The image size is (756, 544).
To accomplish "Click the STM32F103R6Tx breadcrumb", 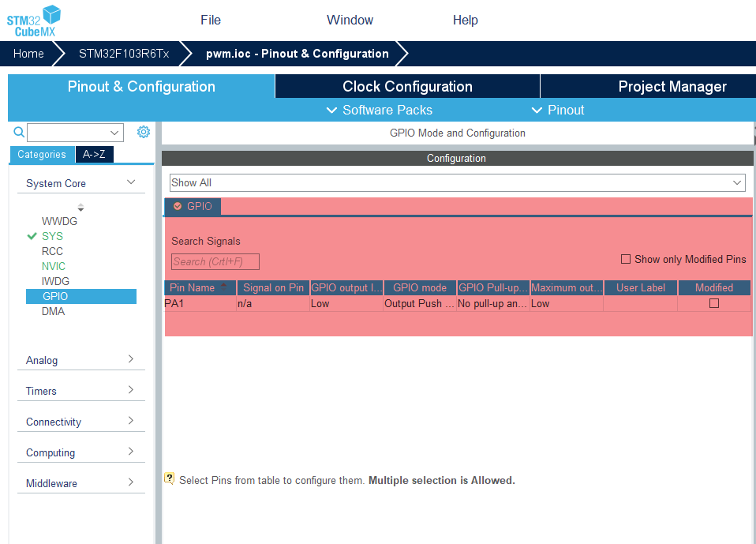I will 124,54.
